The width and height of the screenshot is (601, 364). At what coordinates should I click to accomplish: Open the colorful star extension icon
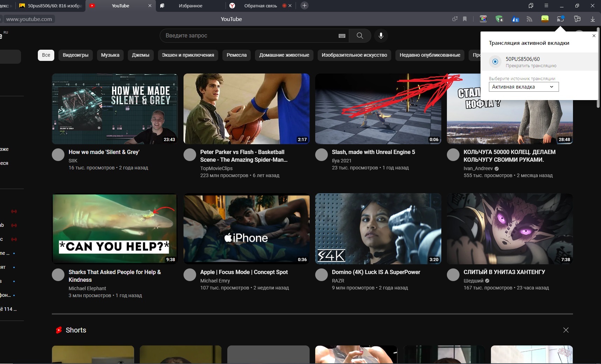coord(483,19)
